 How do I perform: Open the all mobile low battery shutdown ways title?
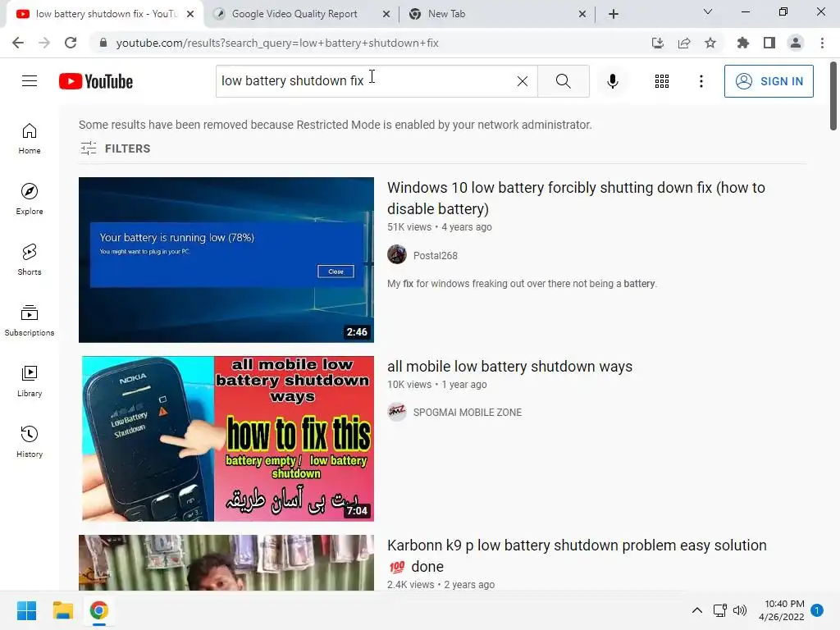pos(509,367)
